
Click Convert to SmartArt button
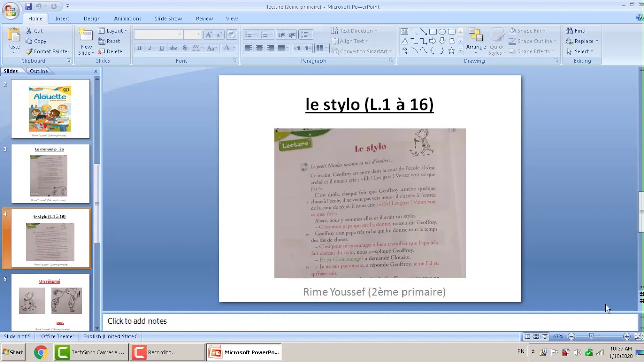tap(361, 51)
